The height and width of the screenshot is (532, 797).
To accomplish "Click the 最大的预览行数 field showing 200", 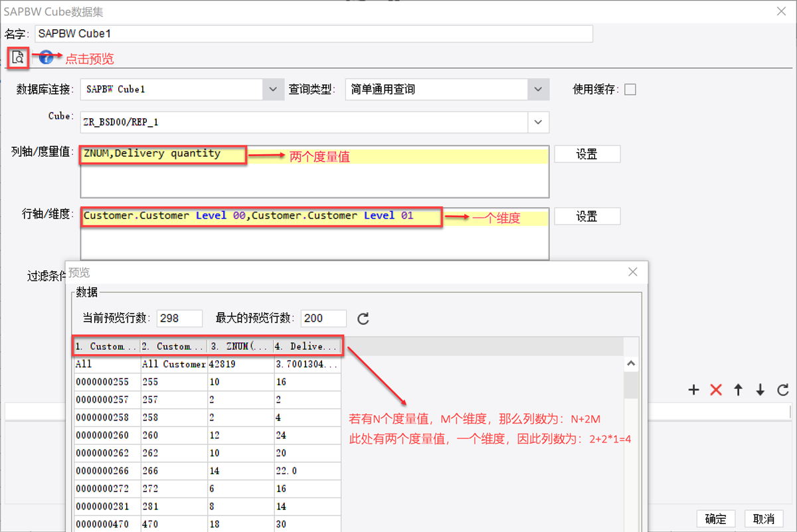I will (323, 318).
